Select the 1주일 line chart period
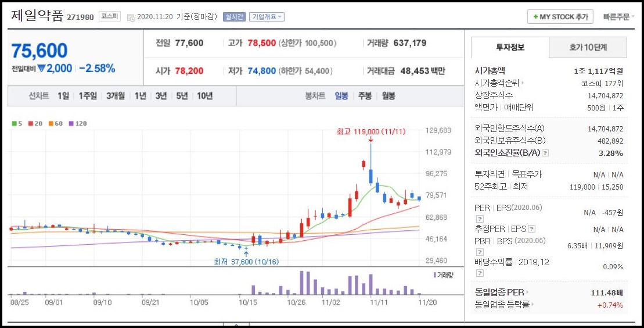 (x=88, y=96)
